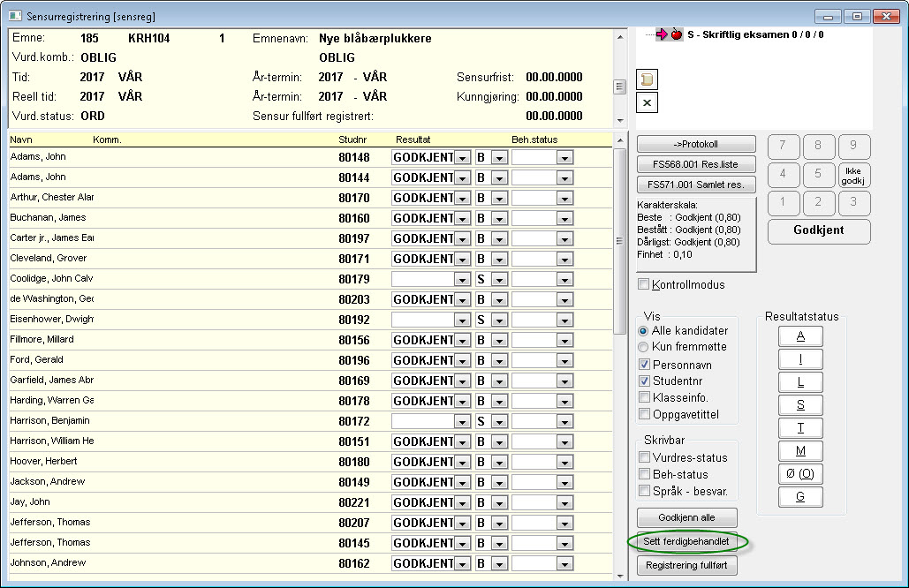The image size is (909, 588).
Task: Open the S status dropdown for Eisenhower
Action: pos(500,320)
